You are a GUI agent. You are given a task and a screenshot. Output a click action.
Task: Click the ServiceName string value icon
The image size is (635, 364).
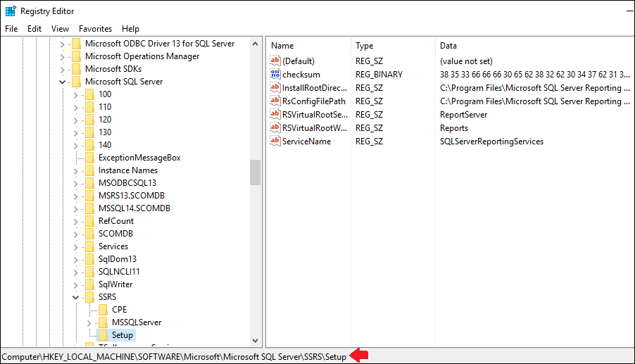pos(275,141)
